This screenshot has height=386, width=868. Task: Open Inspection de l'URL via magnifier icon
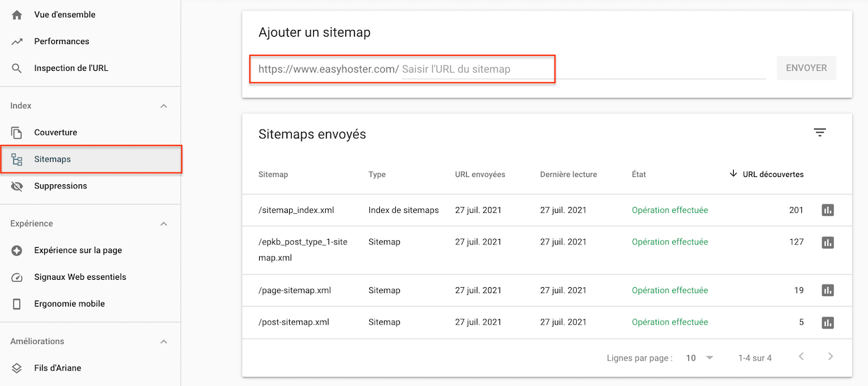[x=16, y=67]
